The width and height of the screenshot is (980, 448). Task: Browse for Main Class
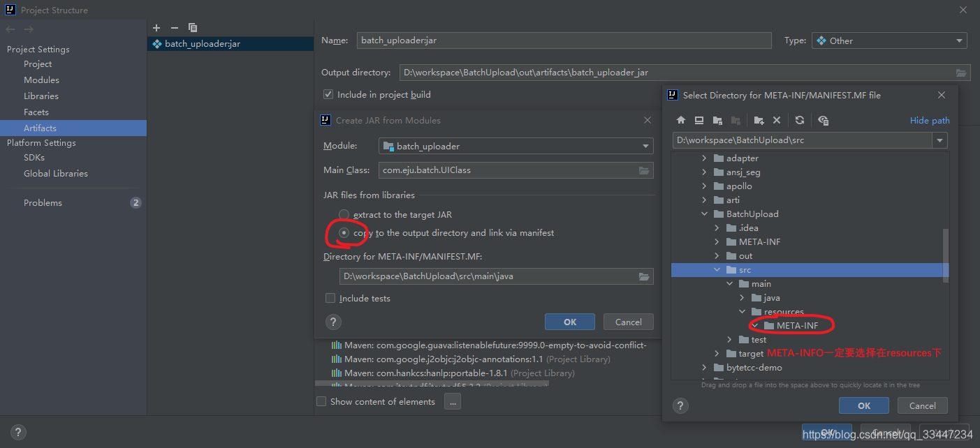(x=644, y=170)
